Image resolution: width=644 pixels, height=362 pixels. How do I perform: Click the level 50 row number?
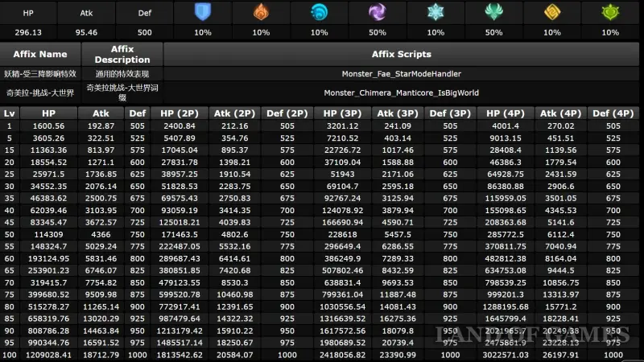(10, 235)
